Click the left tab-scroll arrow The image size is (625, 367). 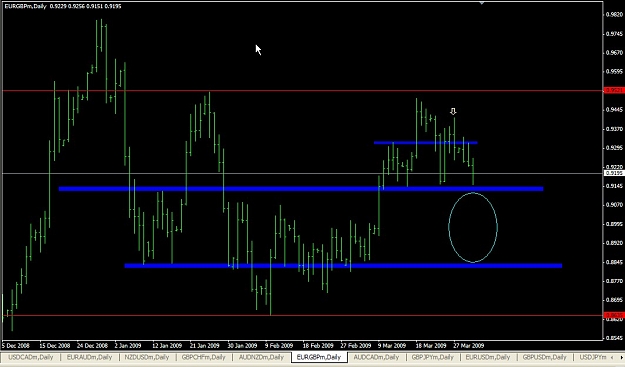pos(613,357)
